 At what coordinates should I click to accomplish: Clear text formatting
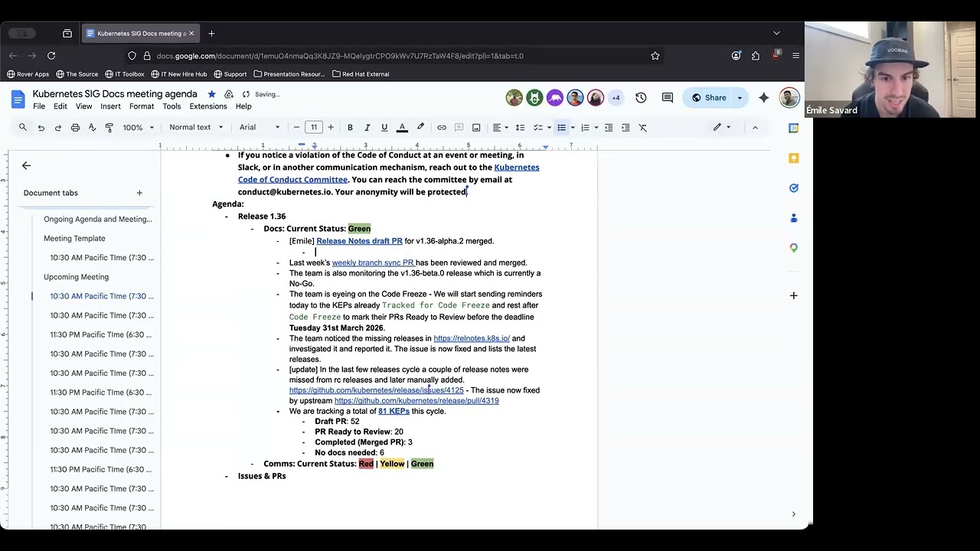[643, 127]
